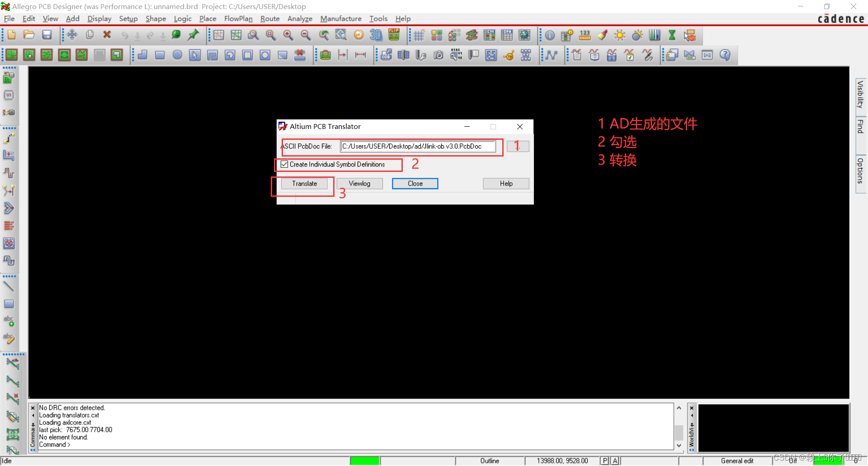Image resolution: width=868 pixels, height=466 pixels.
Task: Click the 'General edit' status bar entry
Action: tap(737, 461)
